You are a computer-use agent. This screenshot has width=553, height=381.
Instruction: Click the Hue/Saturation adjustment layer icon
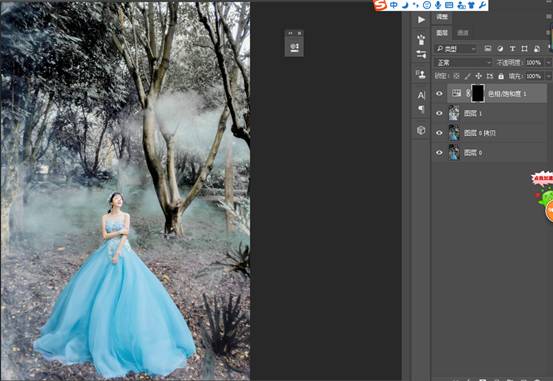point(456,93)
